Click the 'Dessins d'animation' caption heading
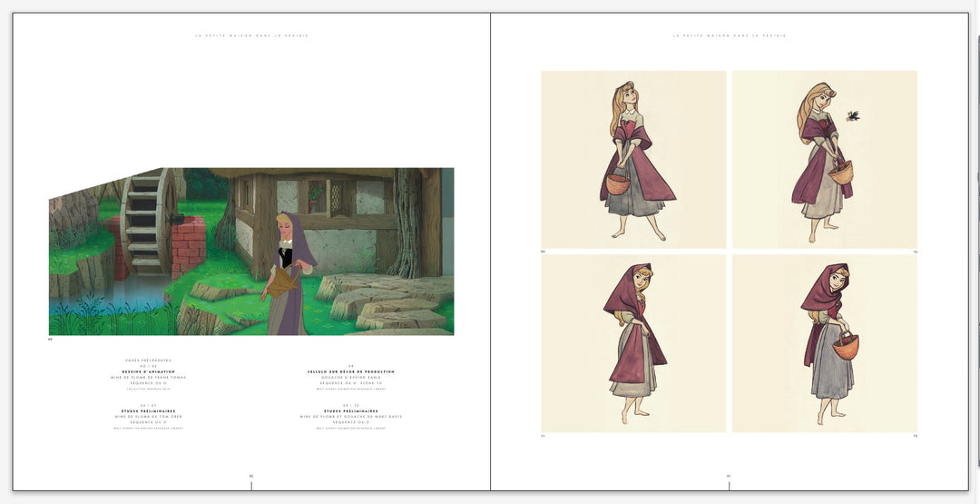This screenshot has width=980, height=504. [149, 371]
